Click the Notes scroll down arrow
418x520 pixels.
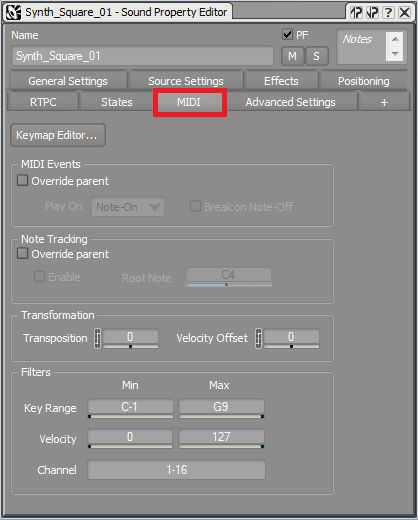(395, 54)
